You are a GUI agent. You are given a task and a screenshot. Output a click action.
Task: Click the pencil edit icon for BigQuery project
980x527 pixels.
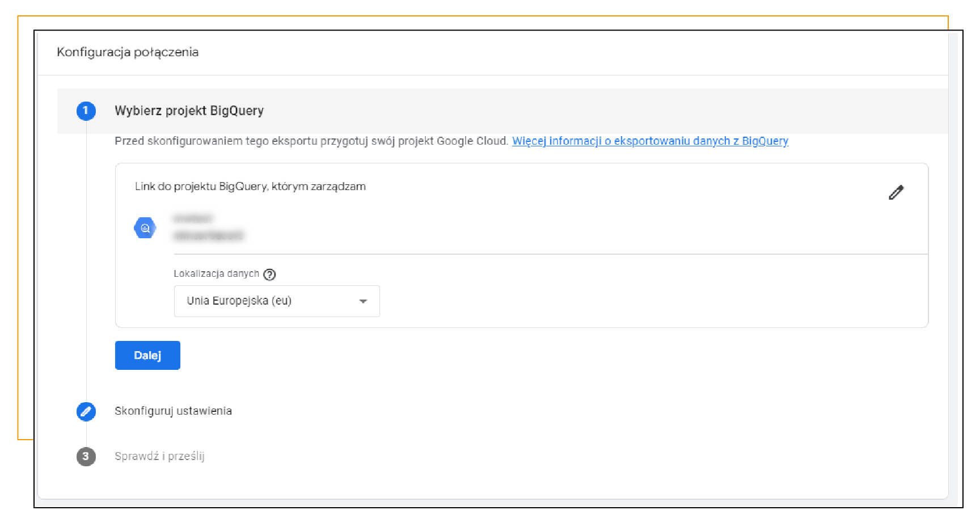click(896, 193)
